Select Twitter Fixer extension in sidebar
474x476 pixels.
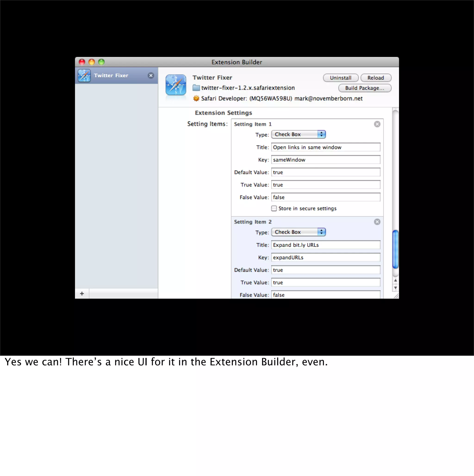click(116, 75)
